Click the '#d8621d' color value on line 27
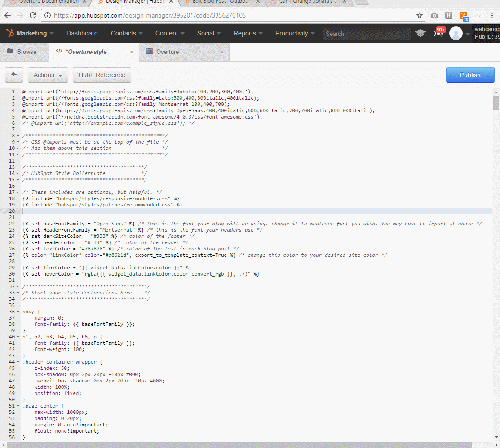The image size is (500, 448). [117, 255]
